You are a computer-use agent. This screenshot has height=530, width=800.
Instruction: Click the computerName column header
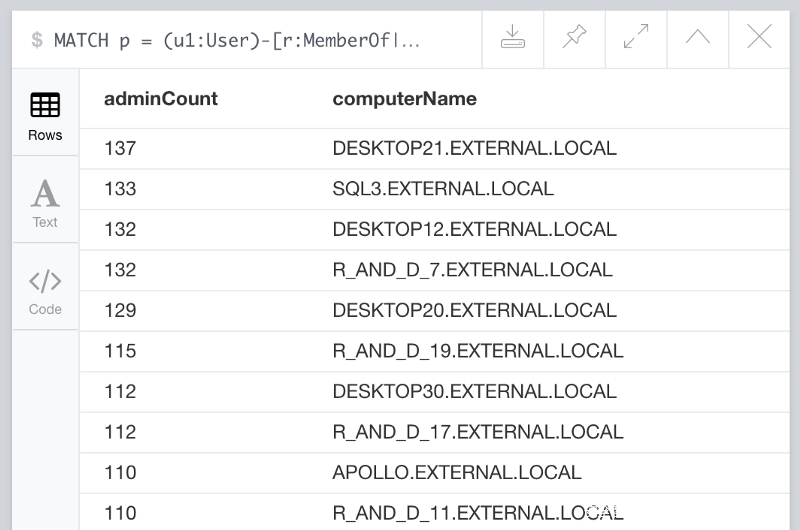(x=404, y=99)
